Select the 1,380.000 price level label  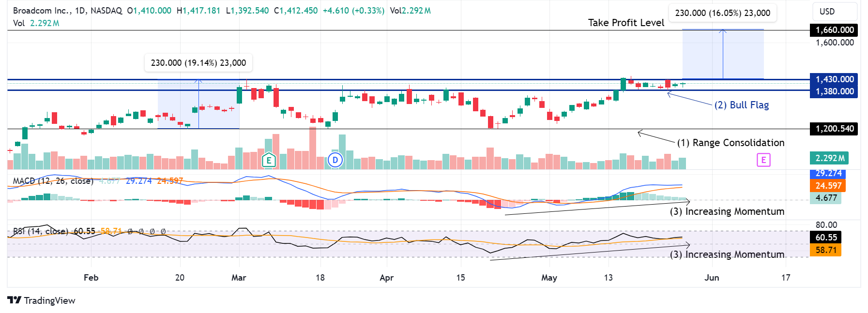[x=834, y=91]
